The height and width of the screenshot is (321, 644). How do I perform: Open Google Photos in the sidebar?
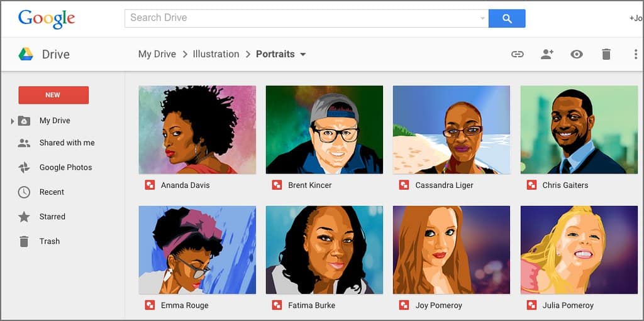click(65, 167)
